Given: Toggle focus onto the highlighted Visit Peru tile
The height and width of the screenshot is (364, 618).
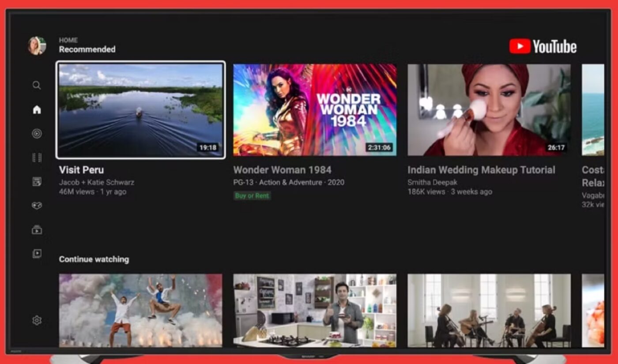Looking at the screenshot, I should coord(140,109).
